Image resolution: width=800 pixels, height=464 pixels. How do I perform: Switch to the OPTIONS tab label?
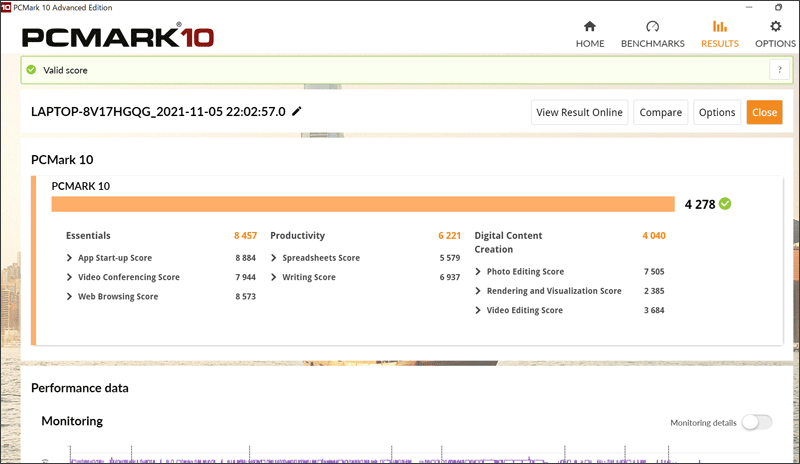pyautogui.click(x=775, y=43)
